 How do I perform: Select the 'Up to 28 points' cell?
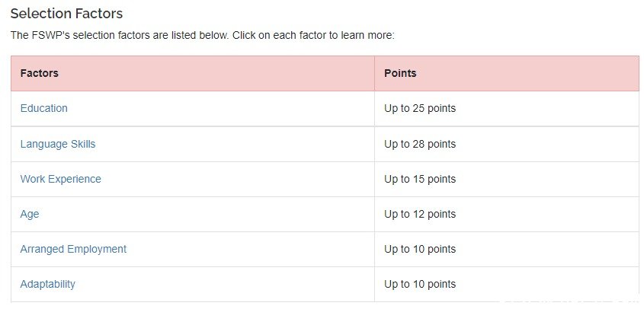[x=507, y=144]
